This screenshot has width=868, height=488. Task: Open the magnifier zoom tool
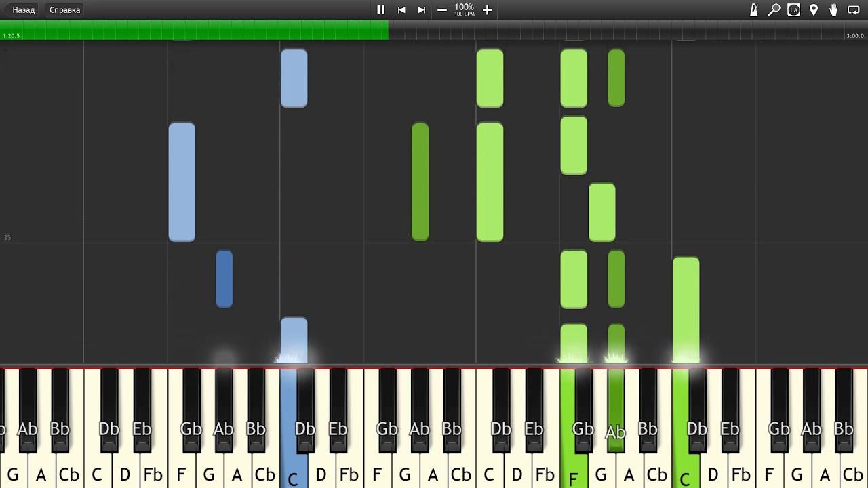[774, 9]
